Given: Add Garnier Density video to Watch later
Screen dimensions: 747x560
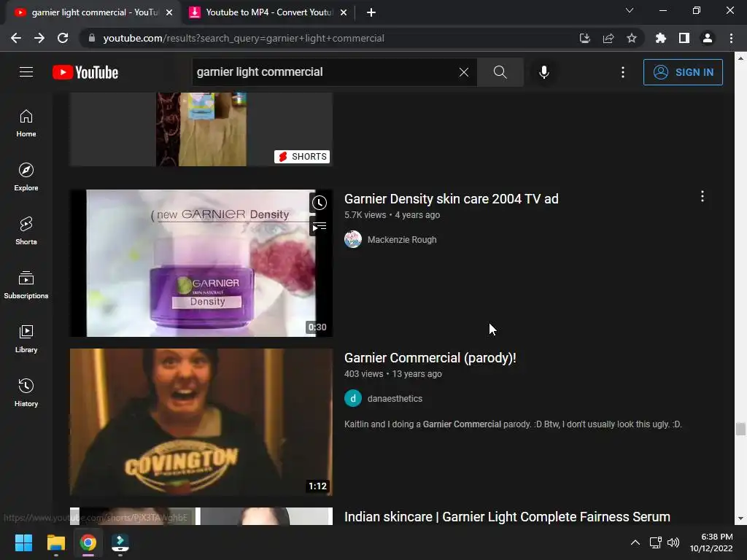Looking at the screenshot, I should [320, 203].
